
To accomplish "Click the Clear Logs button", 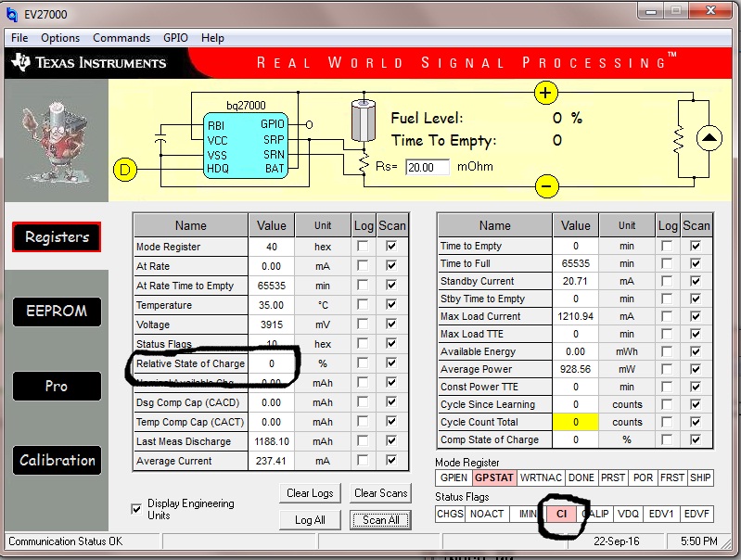I will (x=310, y=493).
